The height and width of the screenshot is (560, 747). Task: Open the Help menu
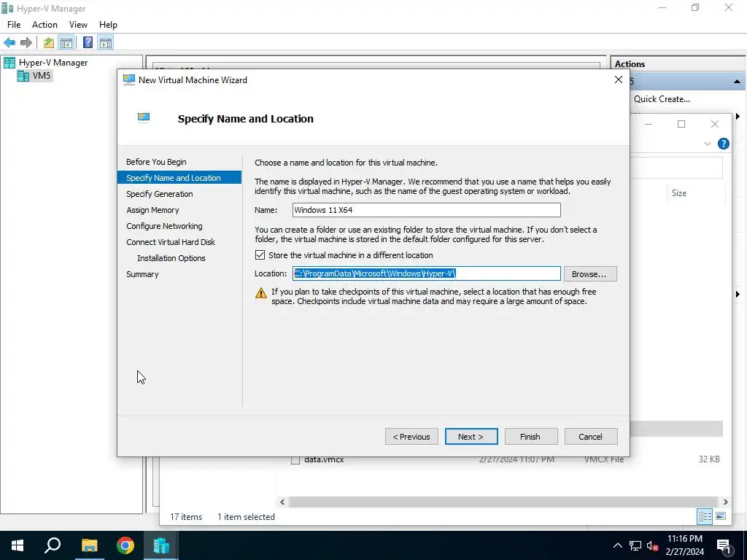coord(108,25)
